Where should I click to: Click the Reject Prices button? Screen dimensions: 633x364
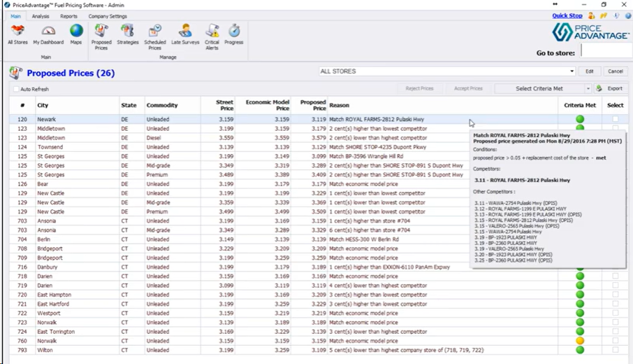419,88
